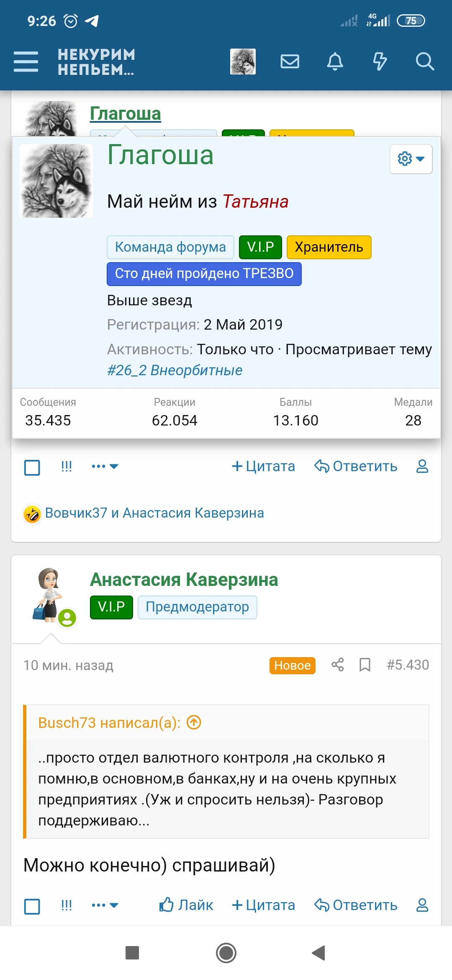The height and width of the screenshot is (980, 452).
Task: Like Анастасия Каверзина's post
Action: pos(186,905)
